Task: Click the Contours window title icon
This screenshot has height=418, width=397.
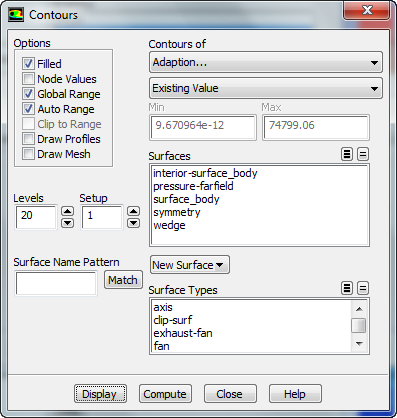Action: (x=16, y=15)
